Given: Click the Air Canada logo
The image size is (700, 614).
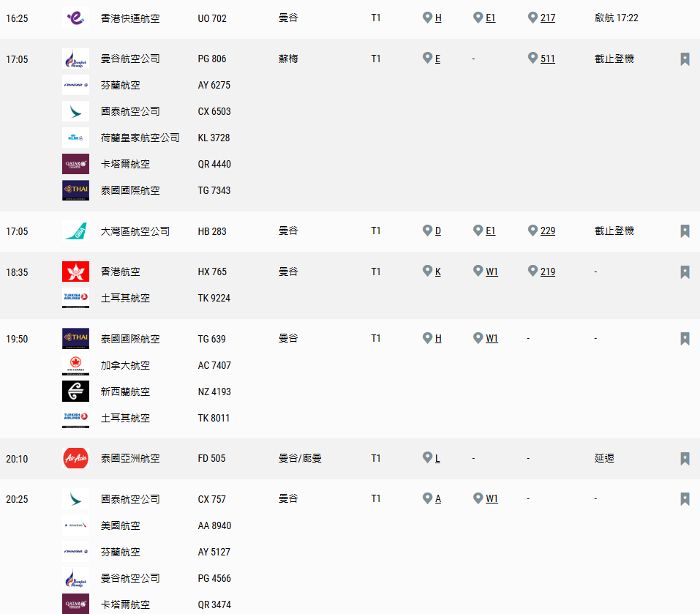Looking at the screenshot, I should (75, 365).
